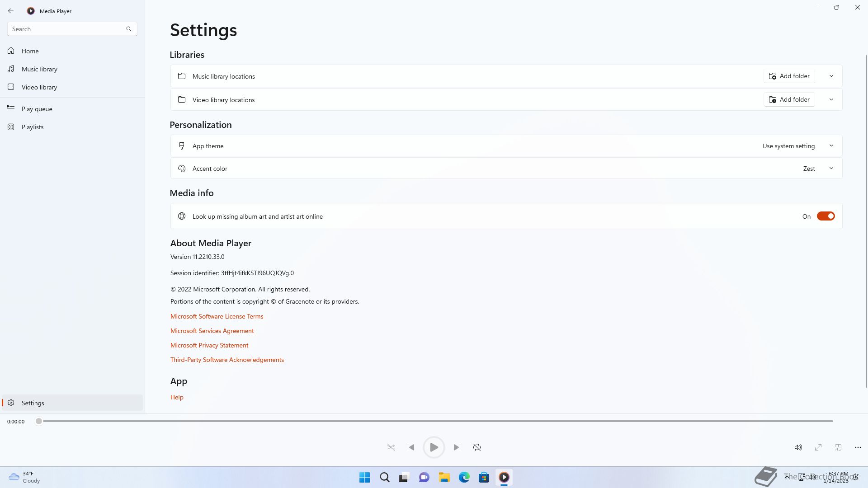Click the Play button
This screenshot has height=488, width=868.
434,447
